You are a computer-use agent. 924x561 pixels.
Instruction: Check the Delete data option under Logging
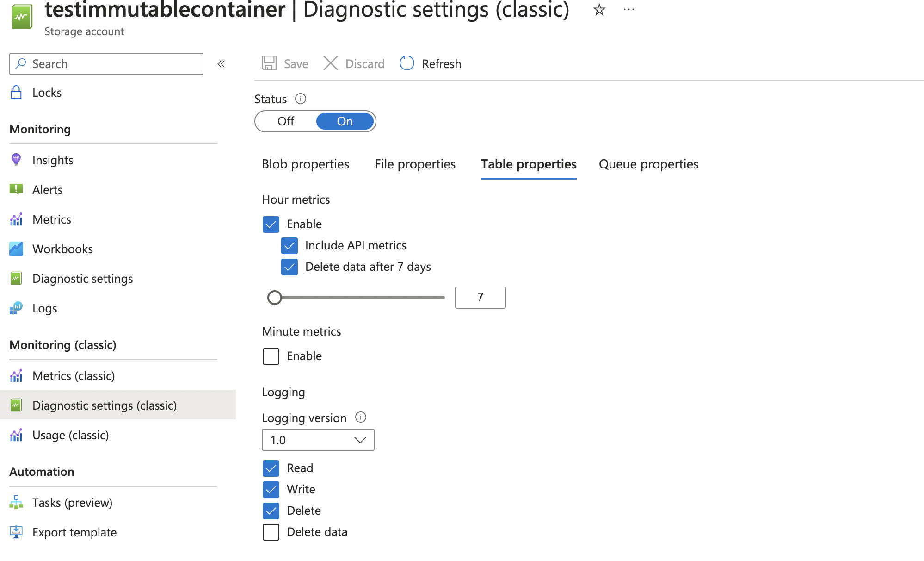pos(271,532)
